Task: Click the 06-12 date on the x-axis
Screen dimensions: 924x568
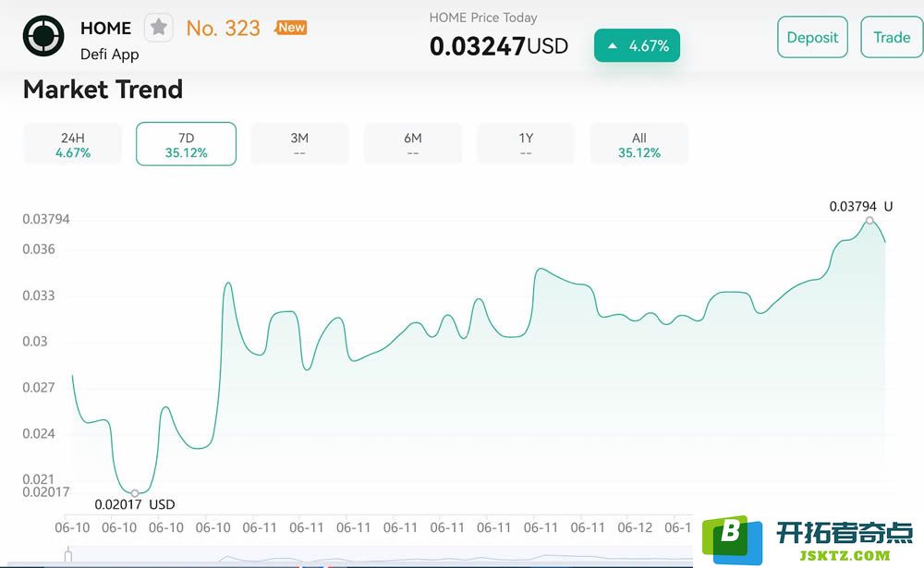Action: tap(636, 527)
